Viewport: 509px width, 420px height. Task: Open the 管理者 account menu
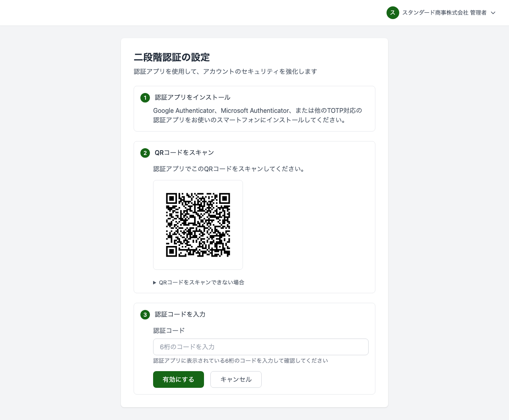pyautogui.click(x=478, y=13)
